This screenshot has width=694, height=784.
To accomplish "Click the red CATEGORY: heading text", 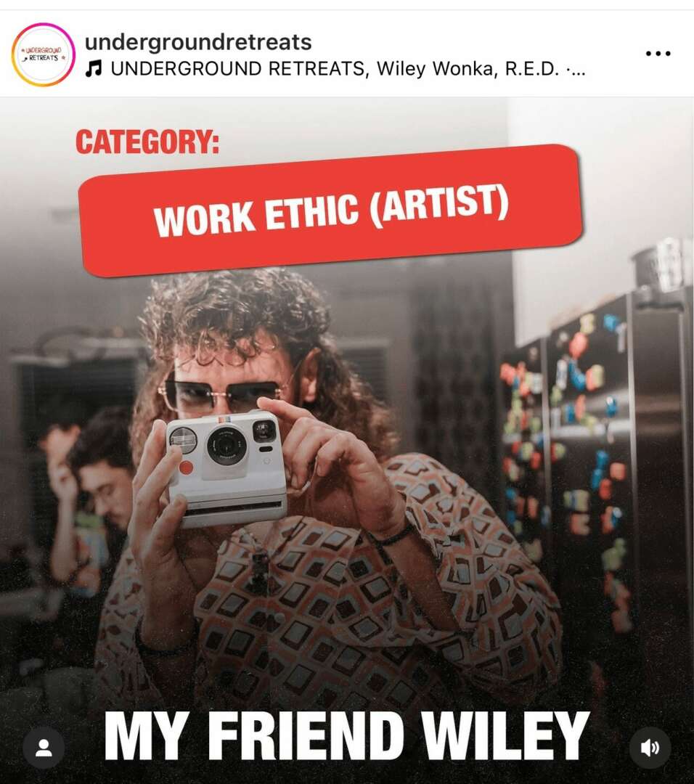I will (147, 142).
